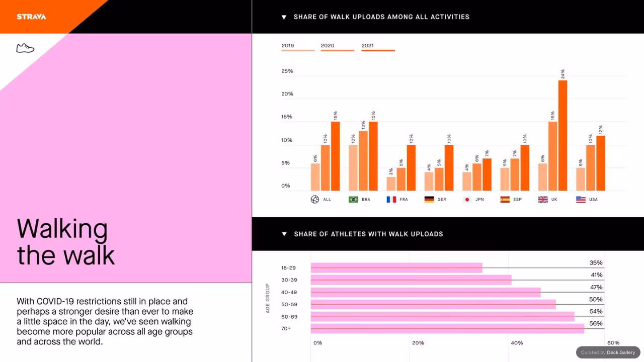Click the 'AGE GROUP' axis label
This screenshot has width=644, height=362.
[268, 298]
